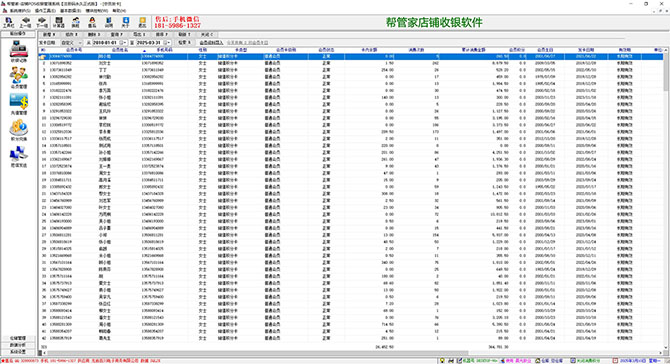Click the lightbulb icon in status bar
This screenshot has width=670, height=364.
[x=442, y=361]
